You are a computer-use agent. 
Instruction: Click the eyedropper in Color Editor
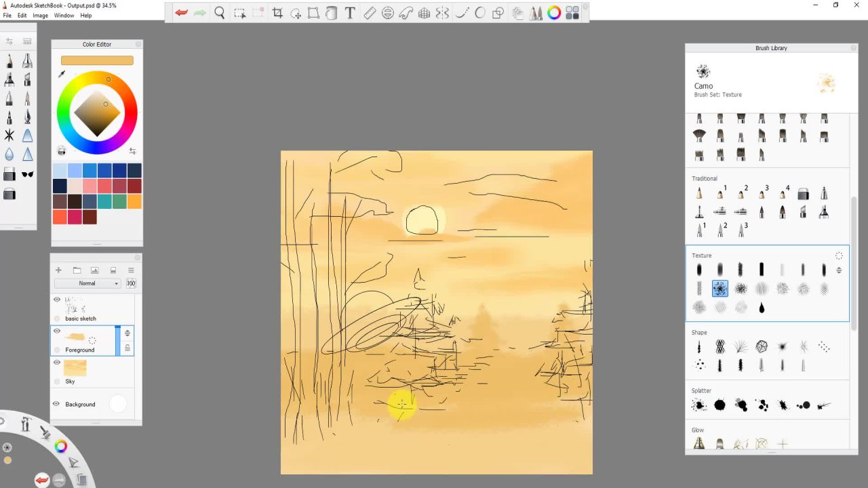coord(62,74)
